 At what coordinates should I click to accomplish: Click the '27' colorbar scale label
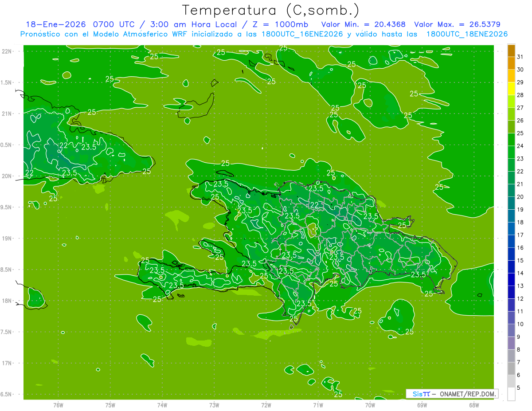pos(521,108)
